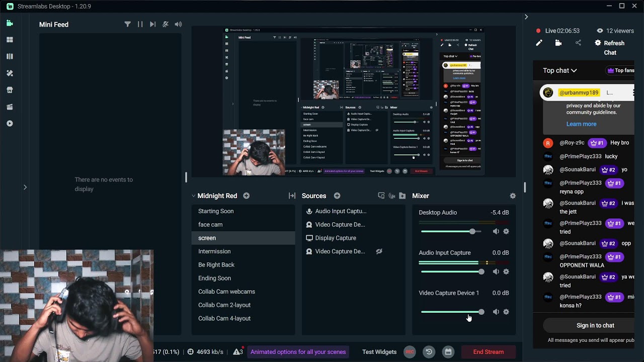Toggle the replay buffer button
Screen dimensions: 644x362
[429, 352]
